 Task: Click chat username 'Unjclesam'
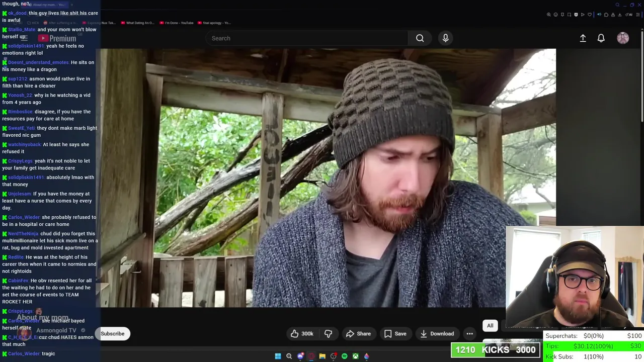20,194
